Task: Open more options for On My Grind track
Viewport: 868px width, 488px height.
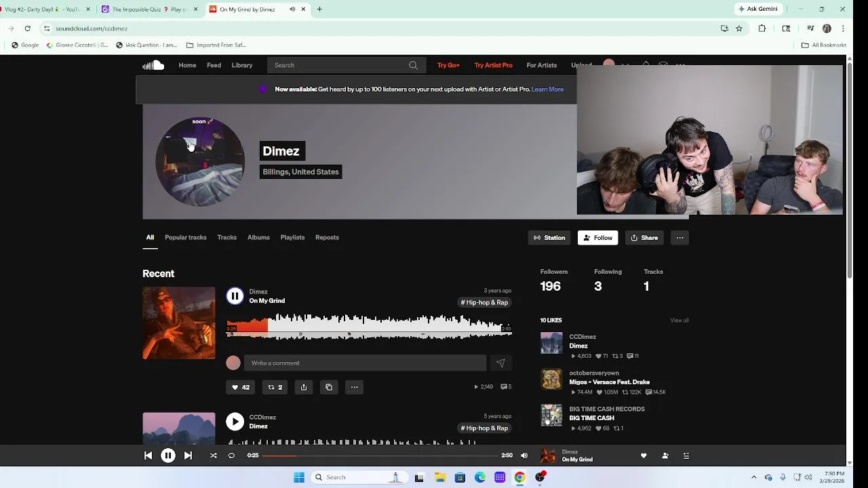Action: pos(354,387)
